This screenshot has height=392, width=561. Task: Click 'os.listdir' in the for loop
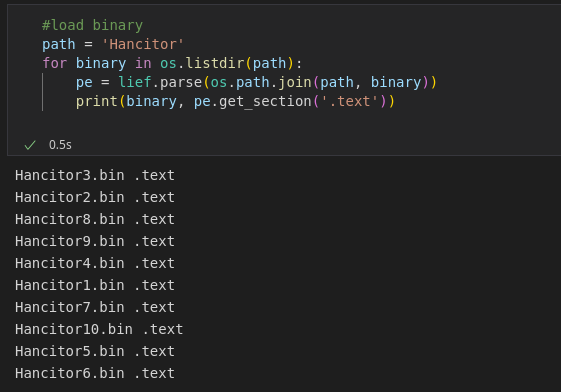(202, 63)
